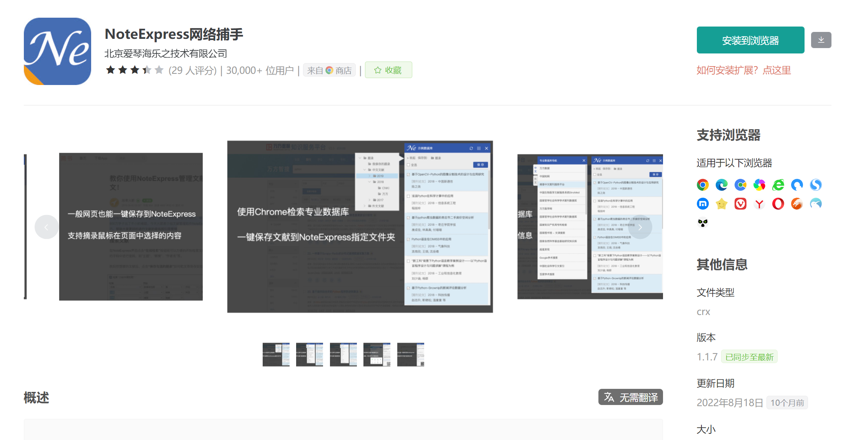Click the 其他信息 section heading
This screenshot has height=440, width=868.
[x=722, y=264]
